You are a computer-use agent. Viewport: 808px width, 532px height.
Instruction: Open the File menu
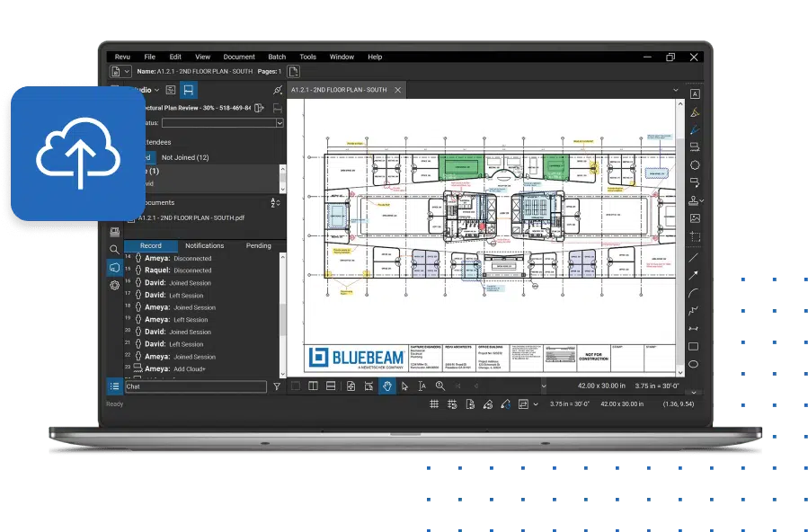tap(149, 57)
